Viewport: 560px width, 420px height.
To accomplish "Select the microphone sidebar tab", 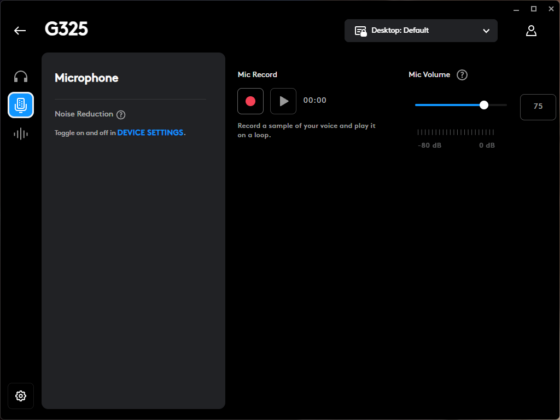I will coord(21,105).
